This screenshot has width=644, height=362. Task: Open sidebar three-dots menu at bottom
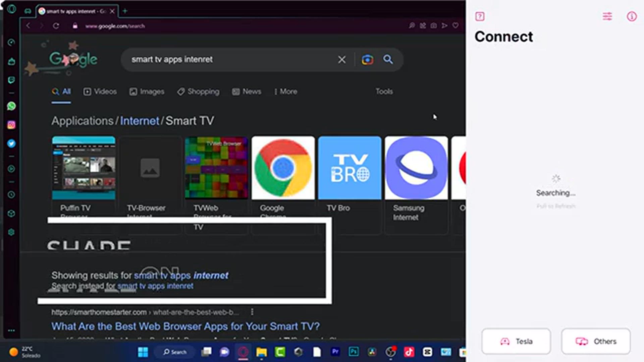click(11, 330)
